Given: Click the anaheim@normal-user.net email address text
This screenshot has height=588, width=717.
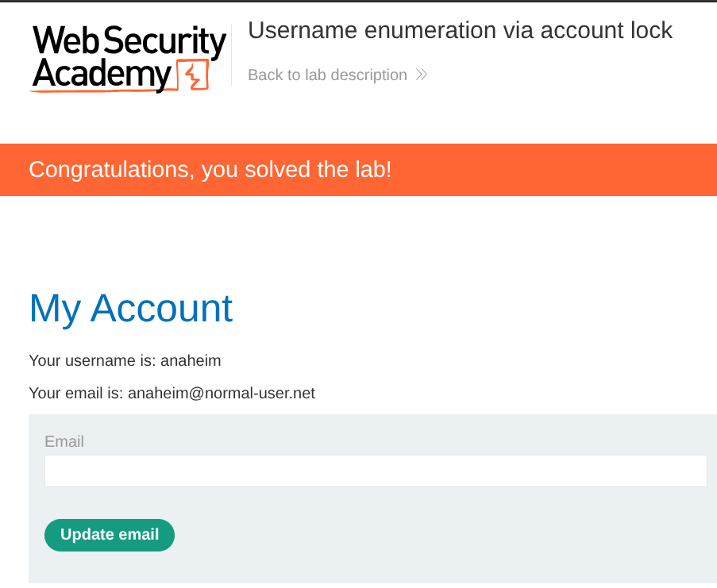Looking at the screenshot, I should click(x=222, y=393).
